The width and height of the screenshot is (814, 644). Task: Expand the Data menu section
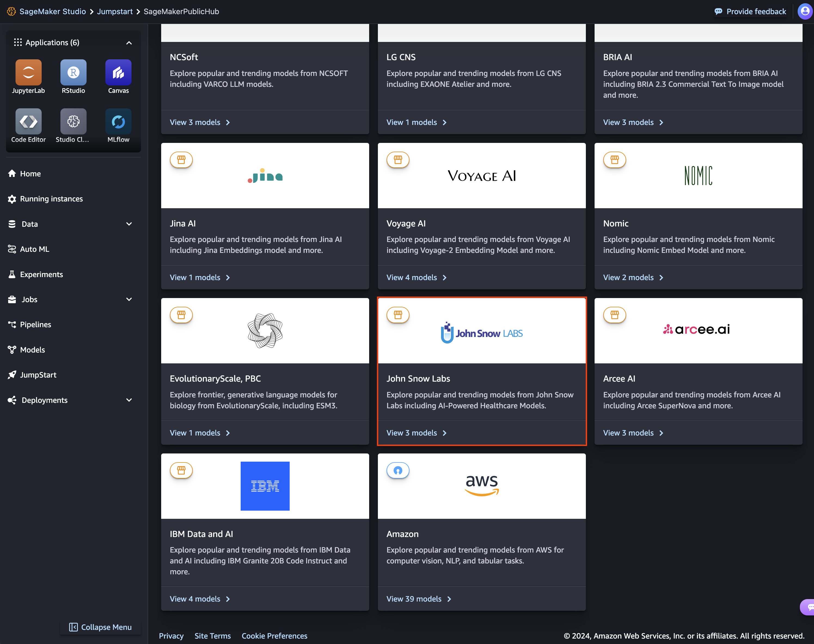point(129,224)
